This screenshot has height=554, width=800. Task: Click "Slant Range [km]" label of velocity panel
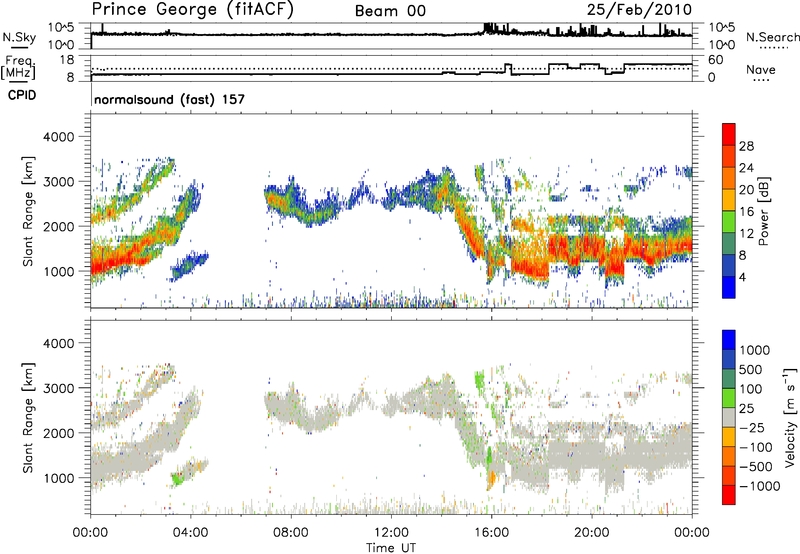pos(28,417)
